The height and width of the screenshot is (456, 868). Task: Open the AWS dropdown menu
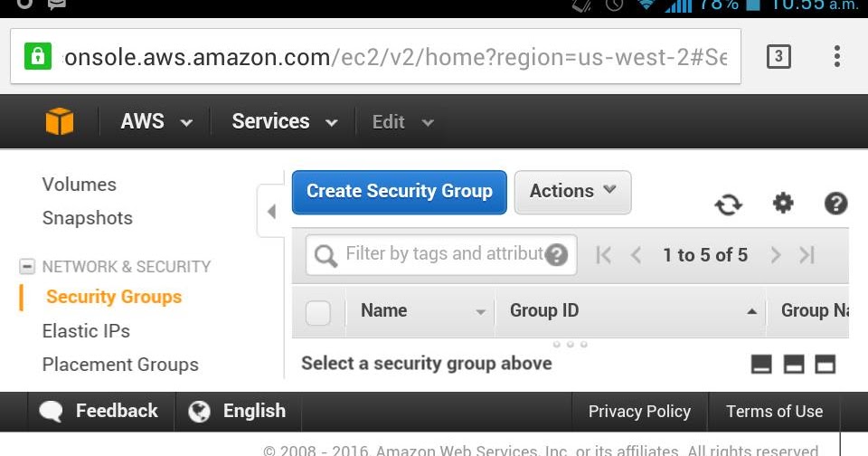click(x=156, y=122)
